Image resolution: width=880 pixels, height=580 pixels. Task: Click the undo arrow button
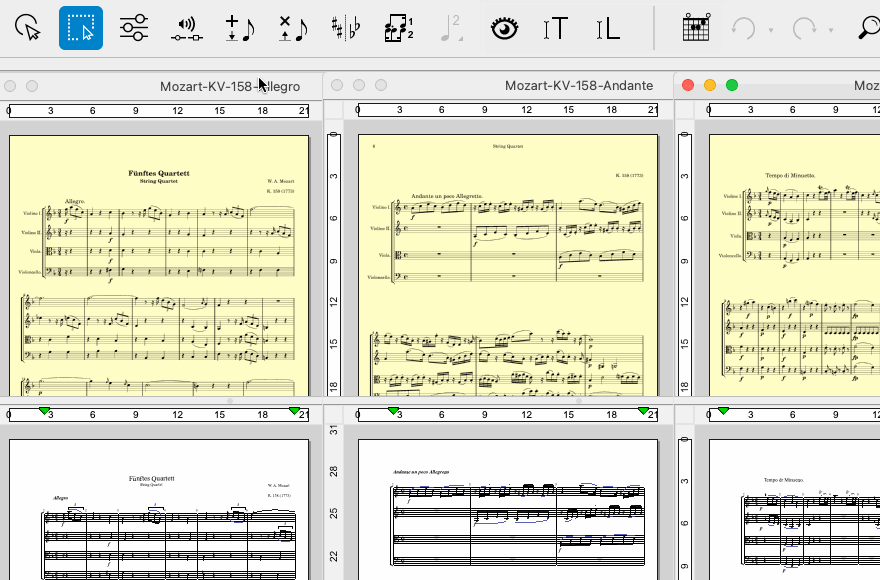tap(744, 28)
